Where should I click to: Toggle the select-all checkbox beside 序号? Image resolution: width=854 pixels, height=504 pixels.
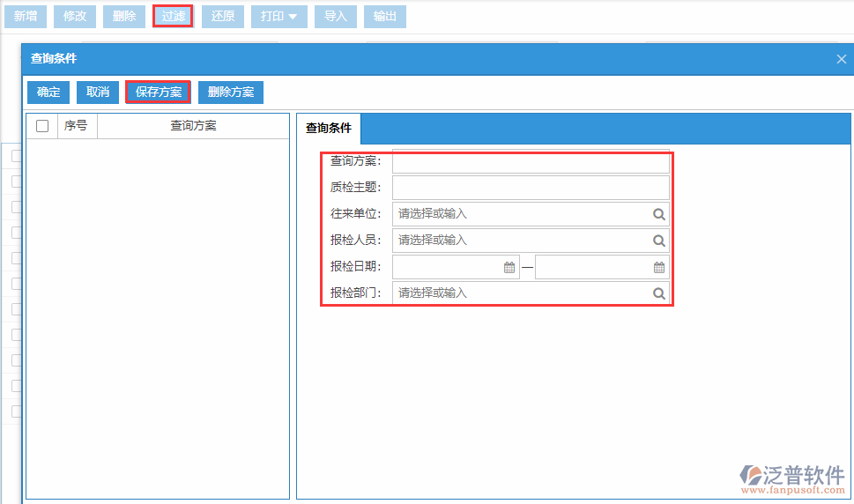coord(42,126)
